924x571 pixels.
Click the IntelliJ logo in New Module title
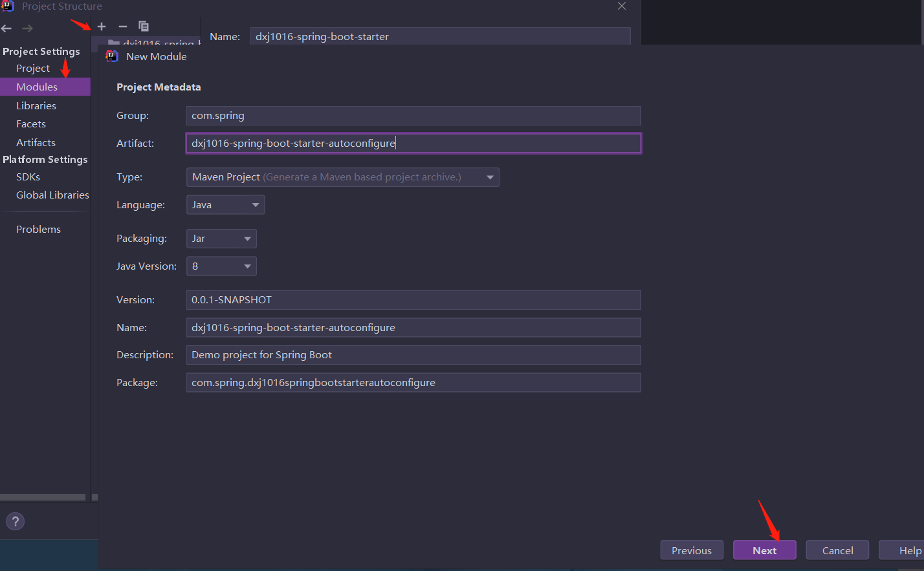(112, 56)
